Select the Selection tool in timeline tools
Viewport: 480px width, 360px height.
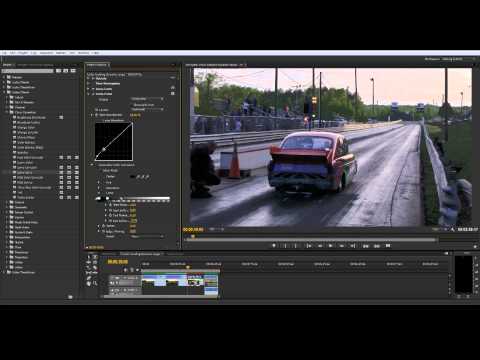(x=89, y=257)
